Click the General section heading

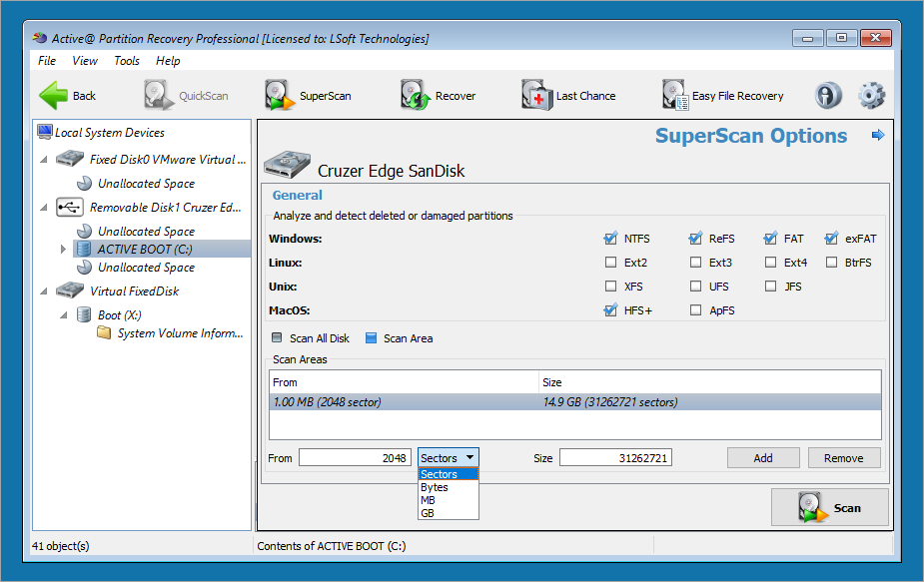(x=297, y=195)
